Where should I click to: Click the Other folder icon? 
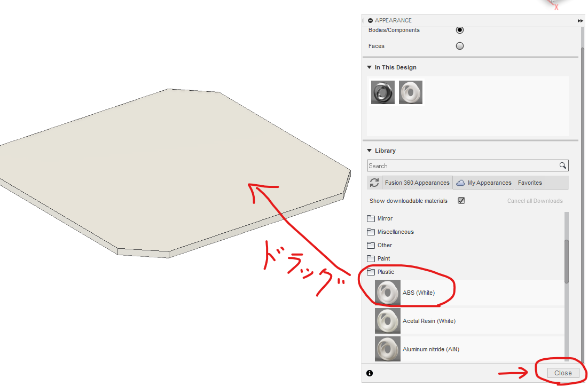[x=371, y=245]
